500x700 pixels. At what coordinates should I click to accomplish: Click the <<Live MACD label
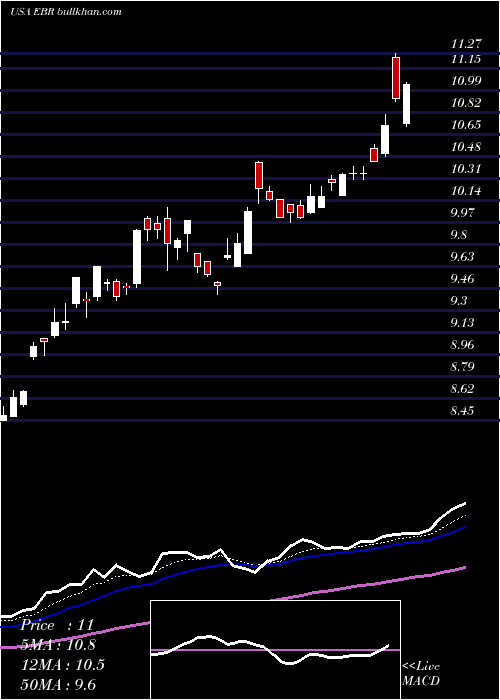coord(421,673)
